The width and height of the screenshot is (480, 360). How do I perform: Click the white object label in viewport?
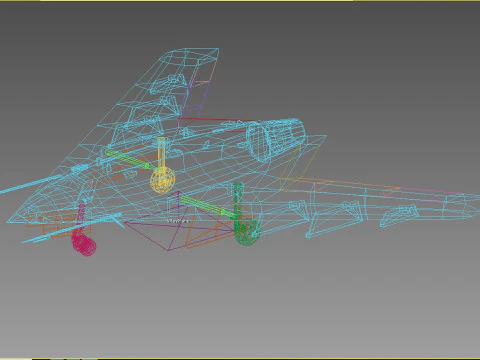pyautogui.click(x=178, y=221)
